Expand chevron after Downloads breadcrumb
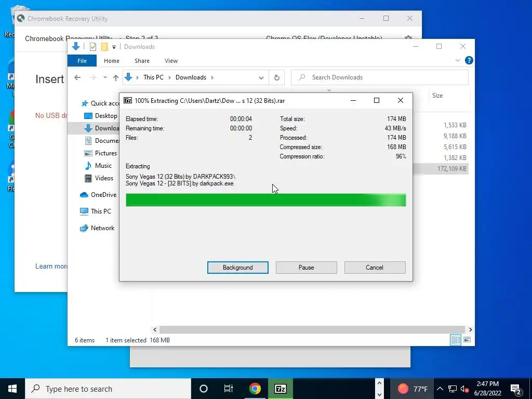This screenshot has width=532, height=399. [x=212, y=78]
